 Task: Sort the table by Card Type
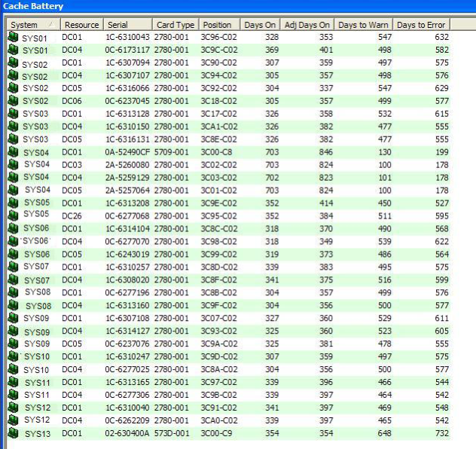pos(175,25)
